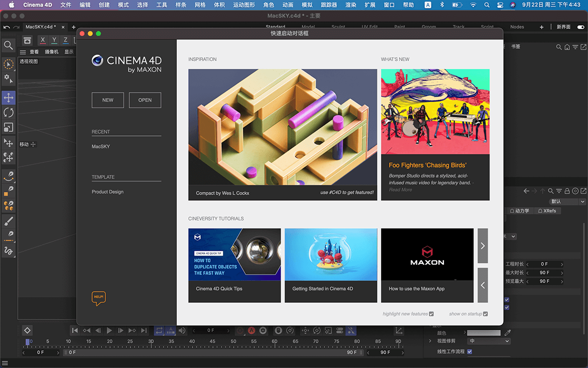588x368 pixels.
Task: Disable the show on startup checkbox
Action: [x=485, y=314]
